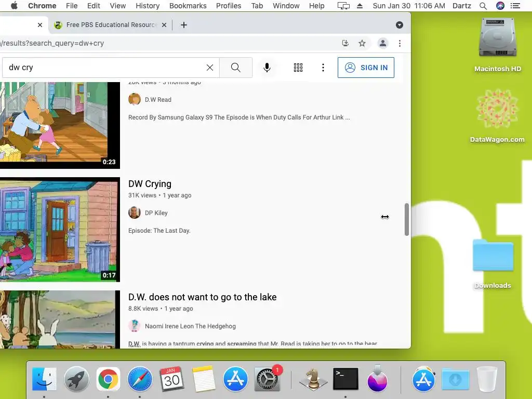Open Launchpad rocket in the Dock
532x399 pixels.
click(x=76, y=379)
